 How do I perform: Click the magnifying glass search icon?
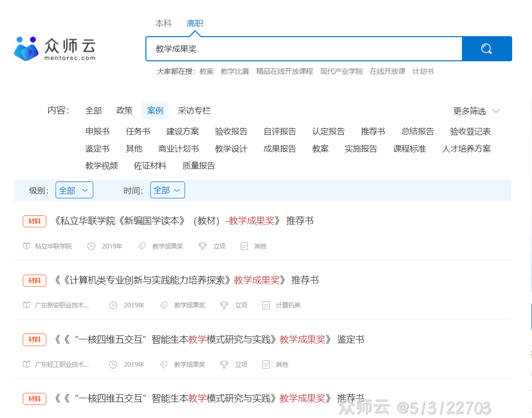pyautogui.click(x=486, y=49)
